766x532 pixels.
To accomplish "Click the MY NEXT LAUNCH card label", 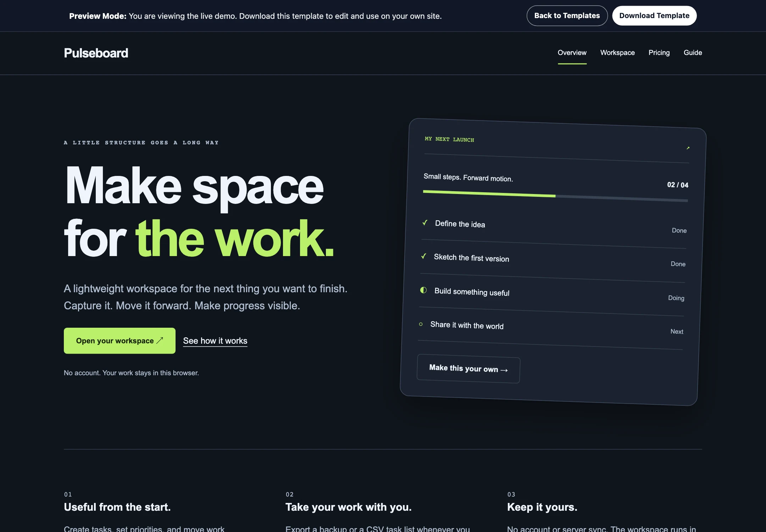I will coord(449,139).
